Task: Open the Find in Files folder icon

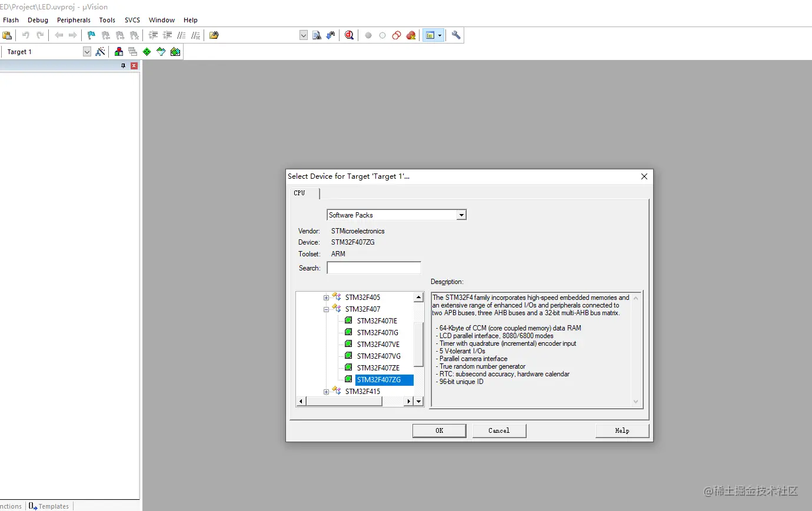Action: tap(214, 35)
